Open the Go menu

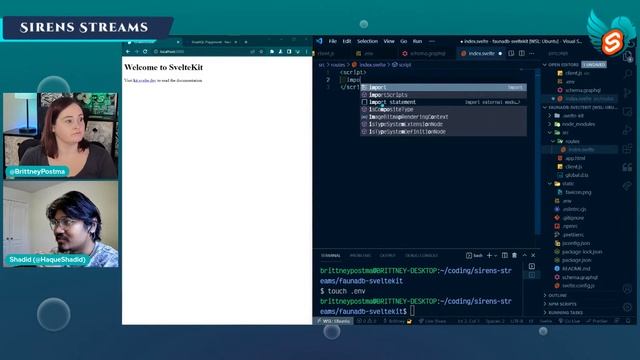click(404, 41)
